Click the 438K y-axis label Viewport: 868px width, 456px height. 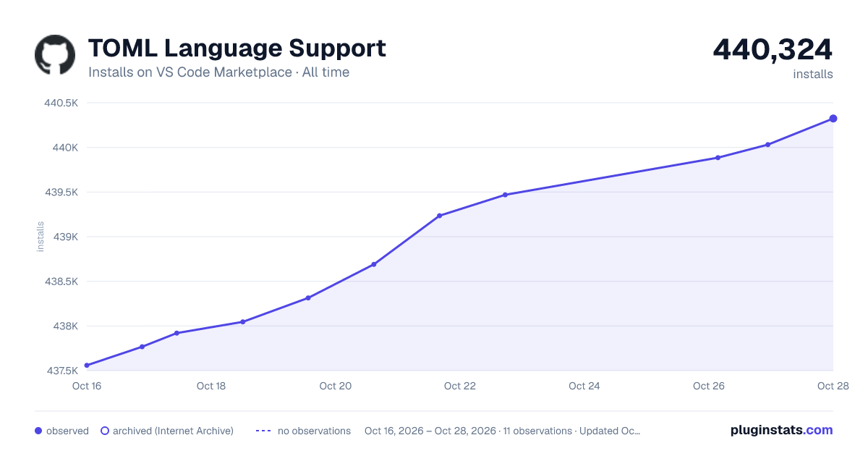(64, 326)
